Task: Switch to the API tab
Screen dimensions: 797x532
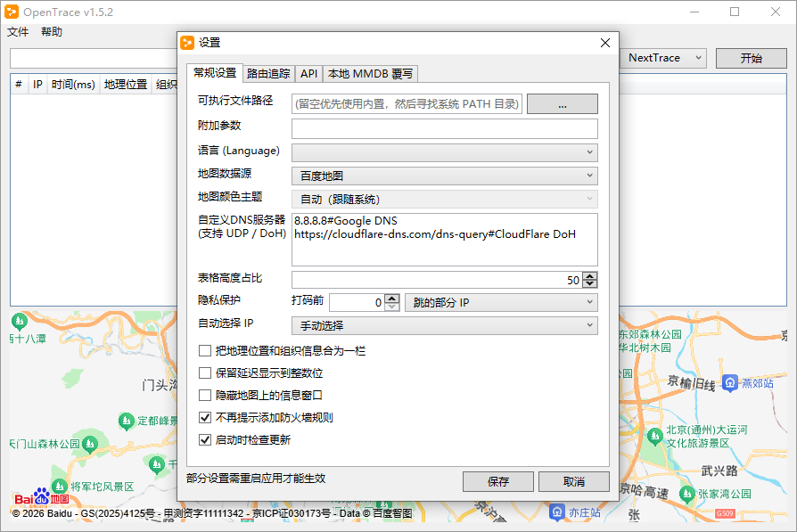Action: pos(308,74)
